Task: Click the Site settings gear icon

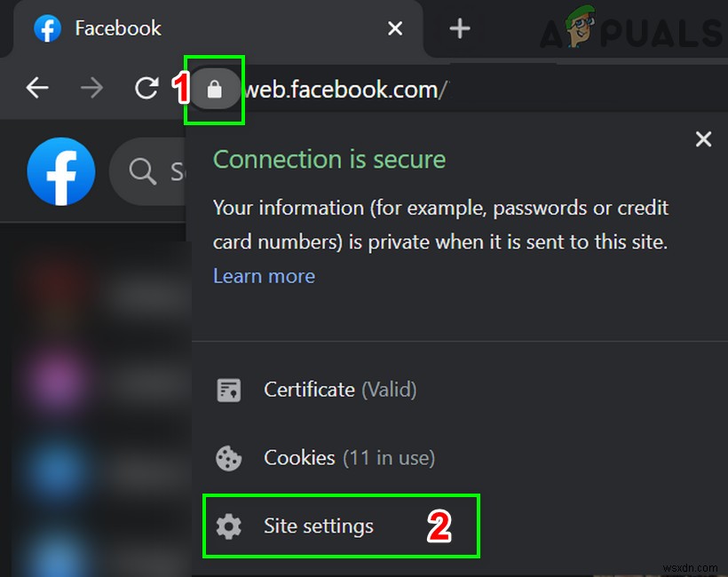Action: point(229,526)
